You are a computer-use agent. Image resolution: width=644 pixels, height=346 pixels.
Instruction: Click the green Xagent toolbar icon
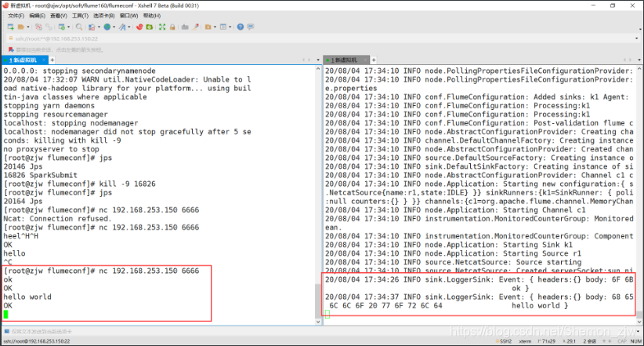click(x=150, y=27)
